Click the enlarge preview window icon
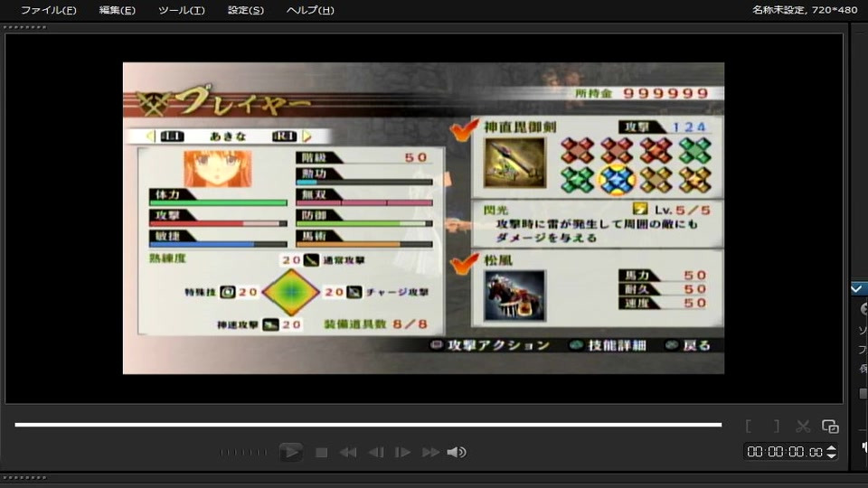 (830, 426)
